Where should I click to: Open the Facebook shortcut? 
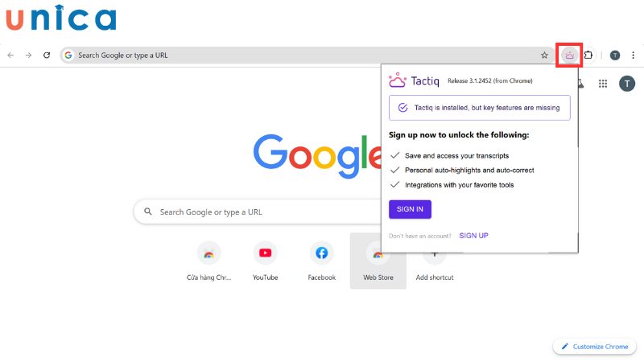point(321,261)
